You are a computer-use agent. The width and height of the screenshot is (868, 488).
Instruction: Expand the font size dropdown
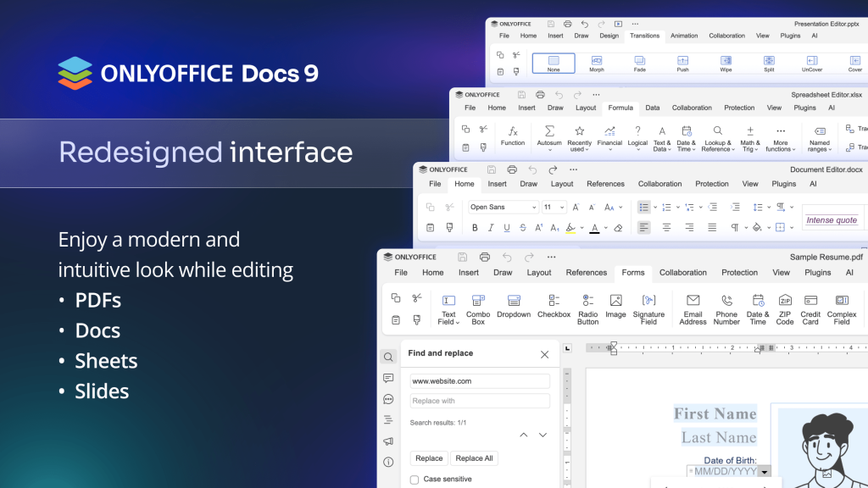[561, 207]
